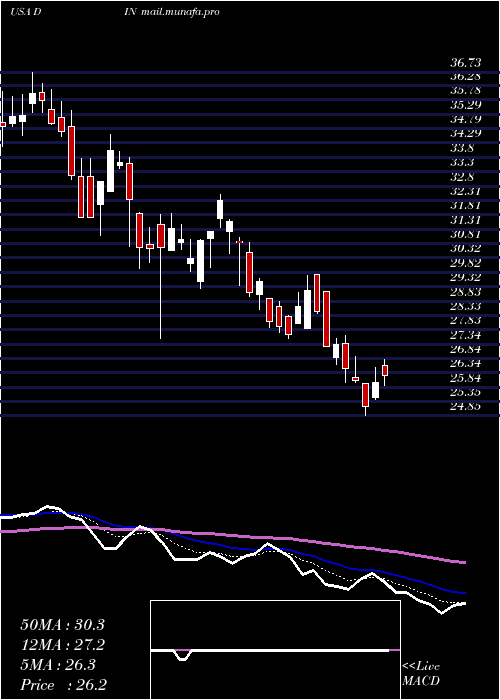Click the 12MA : 27.2 readout
500x700 pixels.
tap(62, 645)
